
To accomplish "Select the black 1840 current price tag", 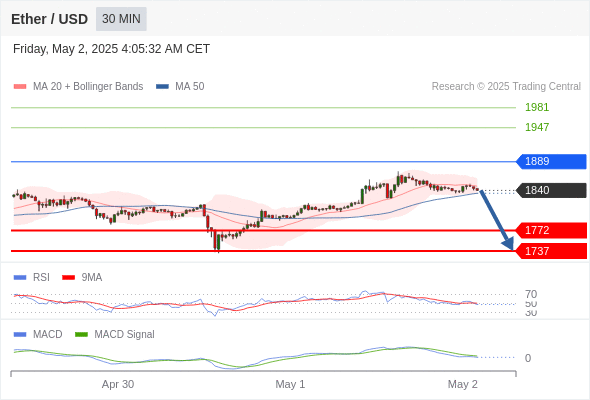I will (551, 190).
